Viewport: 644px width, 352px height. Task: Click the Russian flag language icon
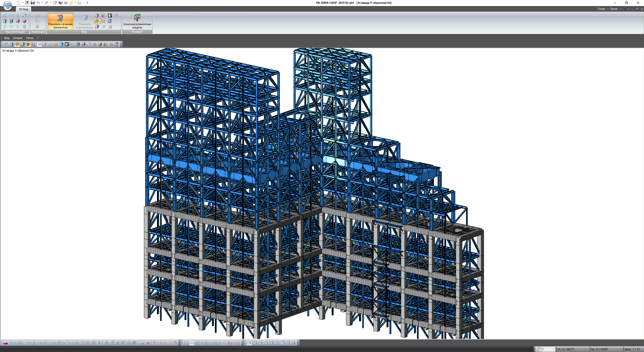(x=5, y=343)
